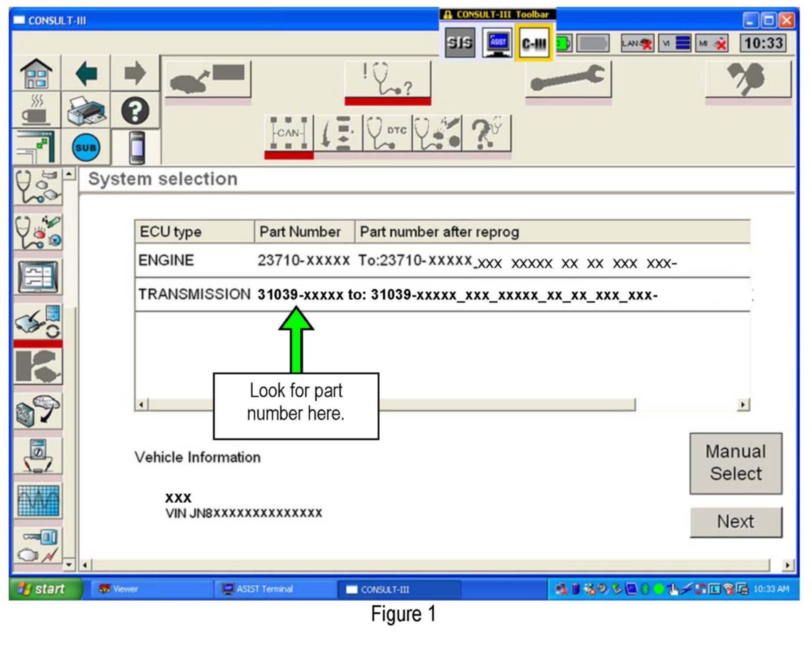Open help with the question mark icon
812x647 pixels.
coord(135,111)
